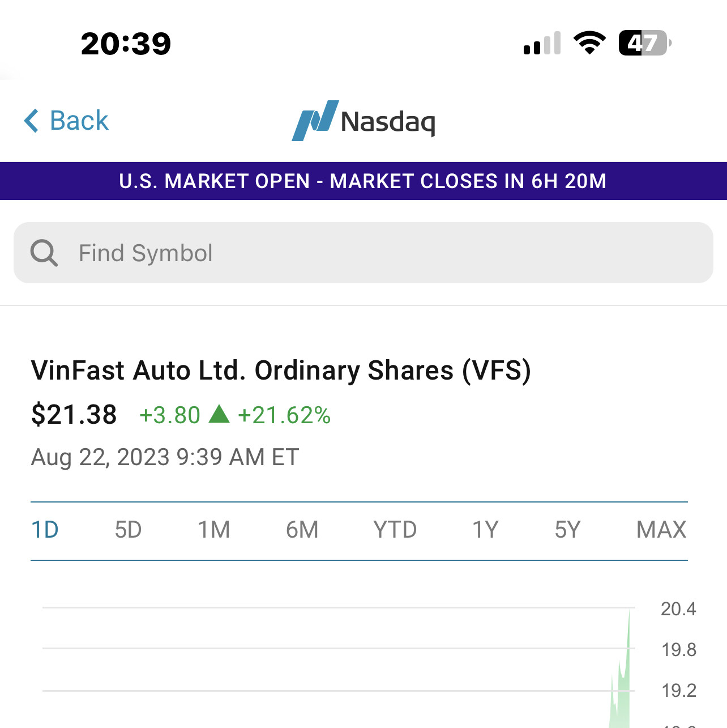The width and height of the screenshot is (727, 728).
Task: Tap the Wi-Fi status icon
Action: (x=589, y=43)
